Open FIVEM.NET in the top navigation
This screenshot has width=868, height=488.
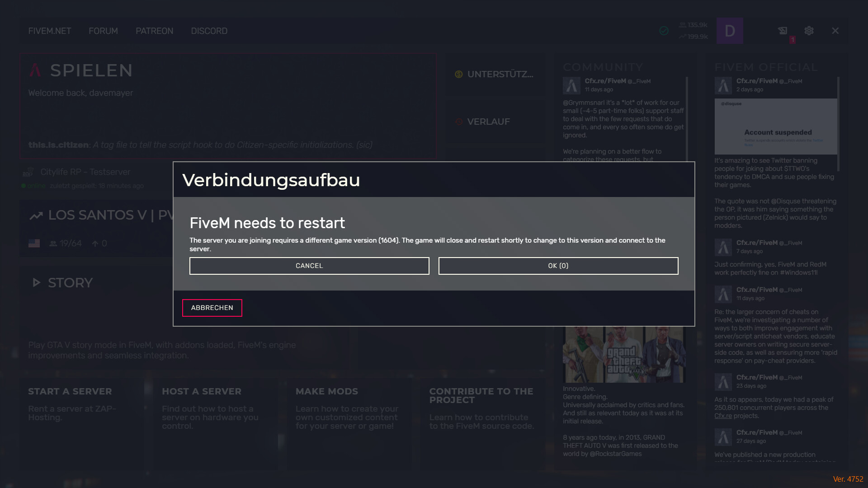pyautogui.click(x=49, y=31)
